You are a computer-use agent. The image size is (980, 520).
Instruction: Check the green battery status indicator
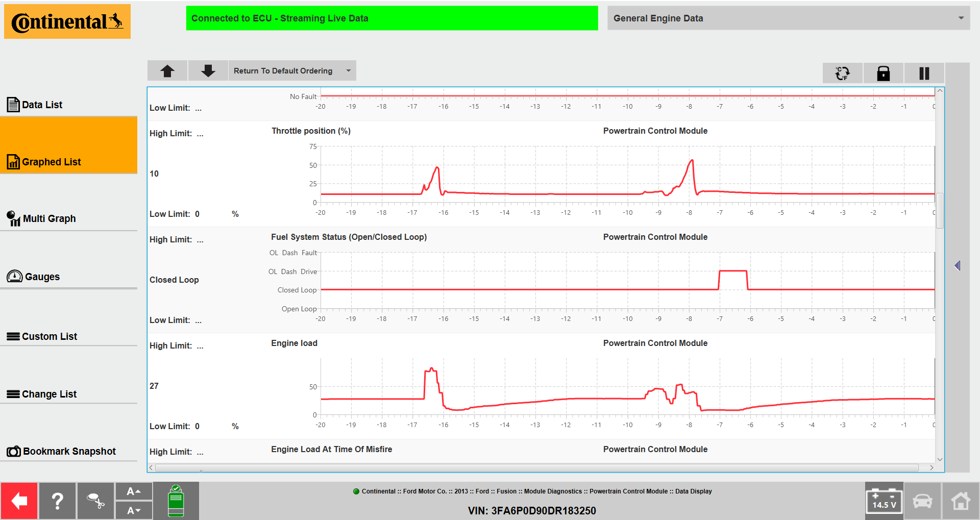pyautogui.click(x=176, y=501)
